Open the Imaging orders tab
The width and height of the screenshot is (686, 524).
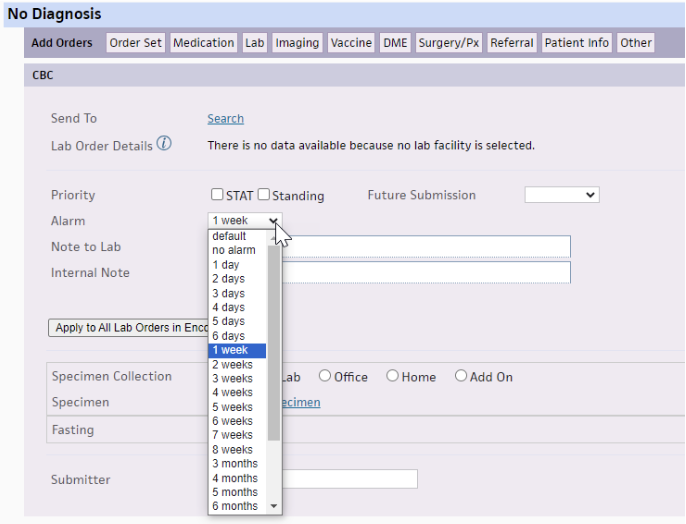297,43
